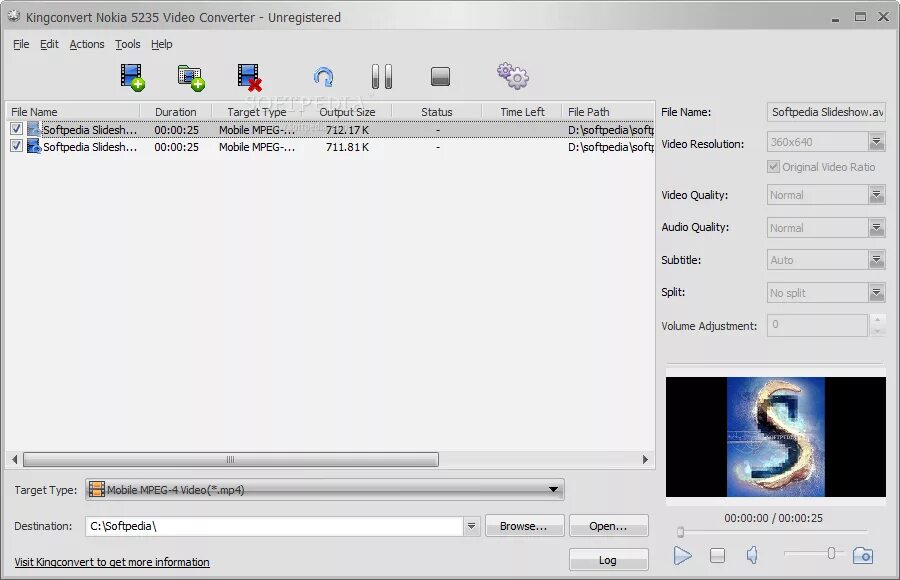This screenshot has width=900, height=580.
Task: Stop conversion using the toolbar stop icon
Action: [x=440, y=76]
